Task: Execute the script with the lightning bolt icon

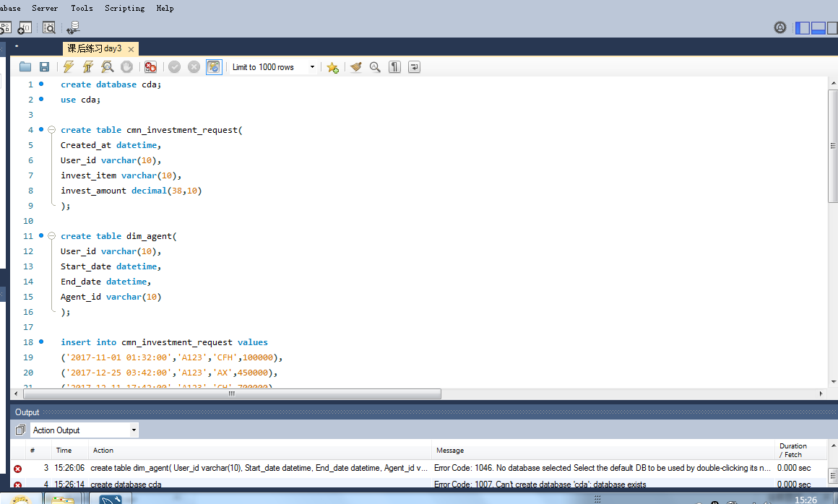Action: click(x=69, y=66)
